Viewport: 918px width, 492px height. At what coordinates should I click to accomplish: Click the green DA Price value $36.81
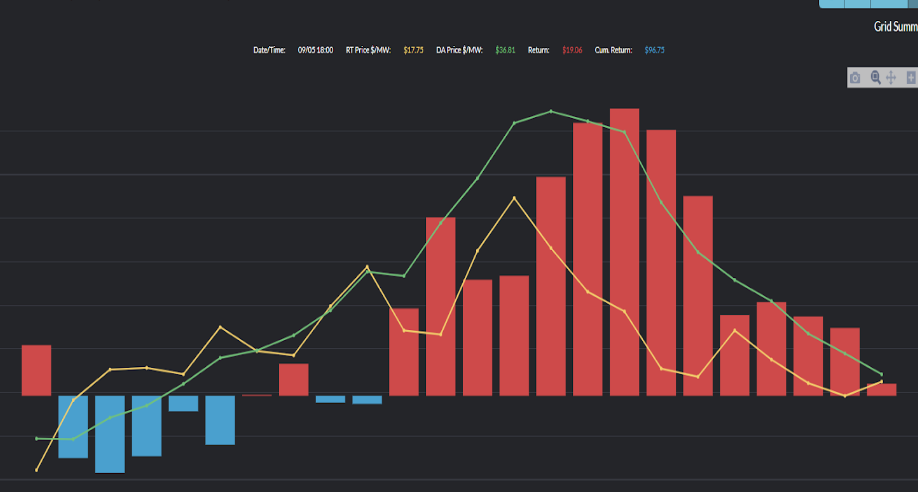pyautogui.click(x=505, y=49)
